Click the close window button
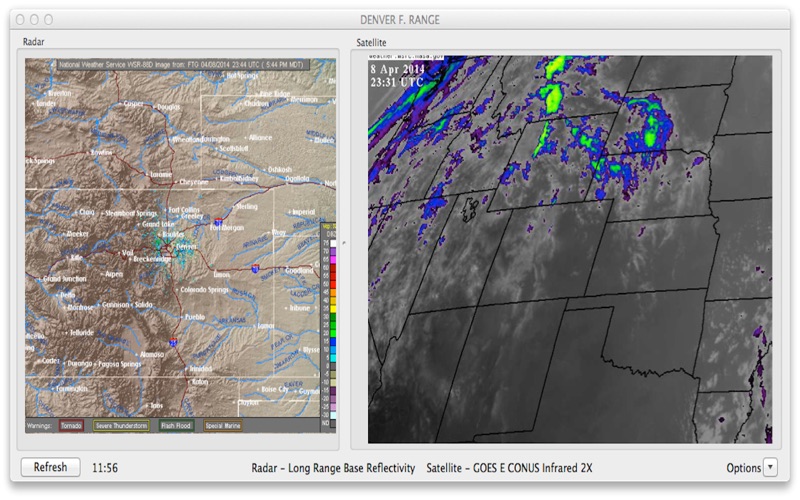 coord(20,19)
